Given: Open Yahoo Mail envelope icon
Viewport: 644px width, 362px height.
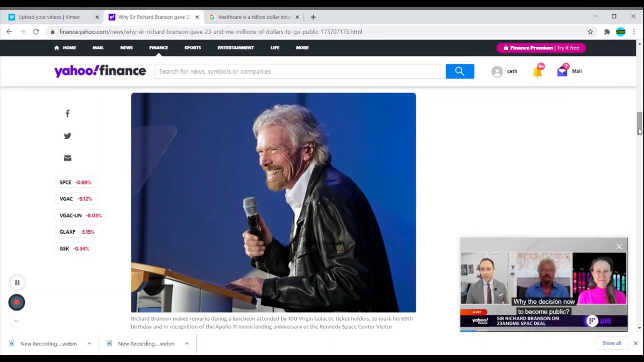Looking at the screenshot, I should 562,71.
